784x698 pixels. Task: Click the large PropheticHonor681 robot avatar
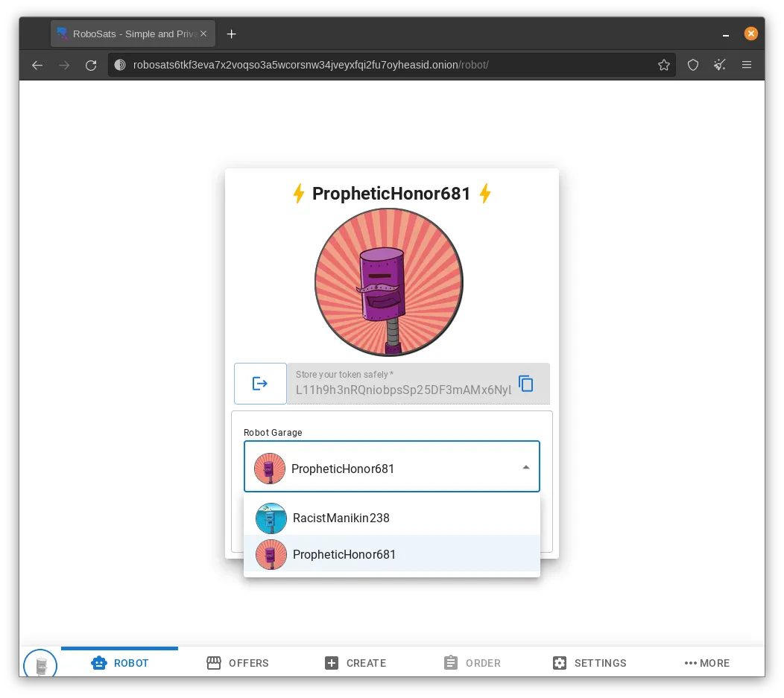point(388,282)
